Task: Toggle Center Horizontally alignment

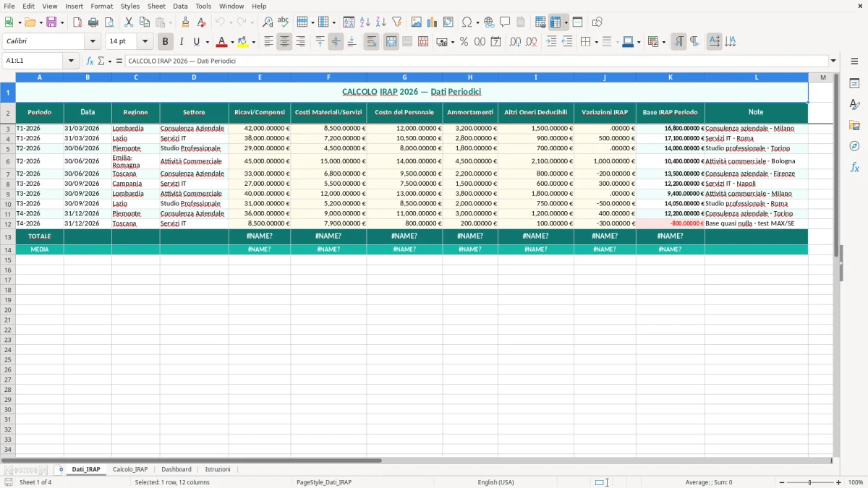Action: pos(284,42)
